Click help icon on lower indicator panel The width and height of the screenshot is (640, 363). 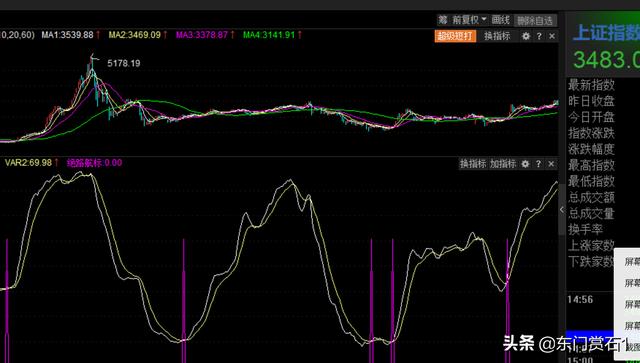[x=538, y=164]
